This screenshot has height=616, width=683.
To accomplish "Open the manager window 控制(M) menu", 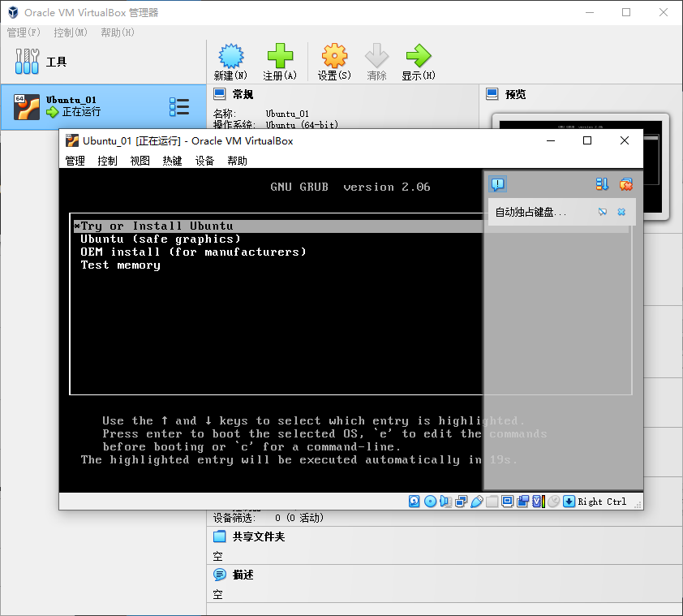I will pos(70,32).
